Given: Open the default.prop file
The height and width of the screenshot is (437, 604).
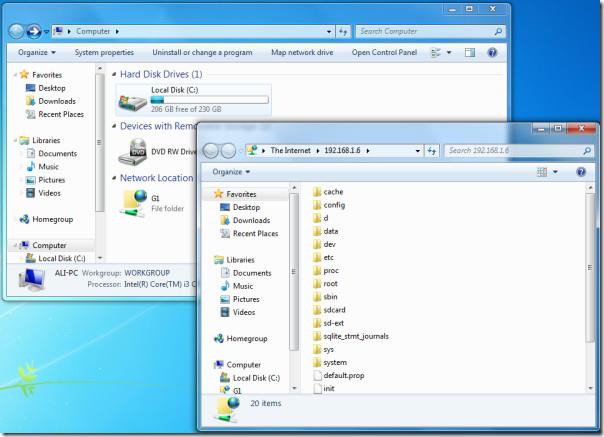Looking at the screenshot, I should tap(342, 375).
